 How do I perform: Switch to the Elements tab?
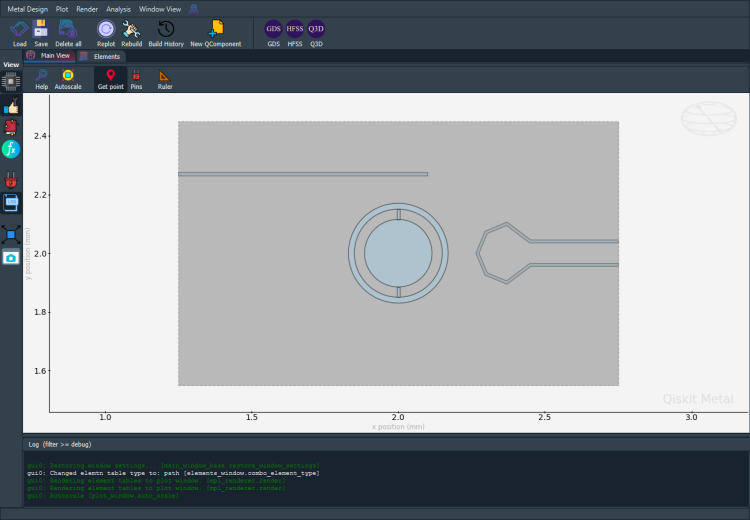coord(100,56)
